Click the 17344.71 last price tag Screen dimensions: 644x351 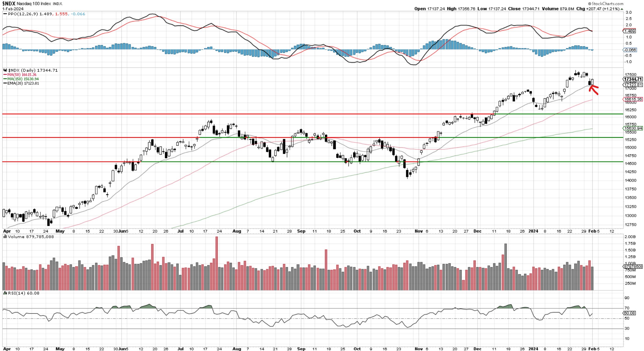(633, 79)
